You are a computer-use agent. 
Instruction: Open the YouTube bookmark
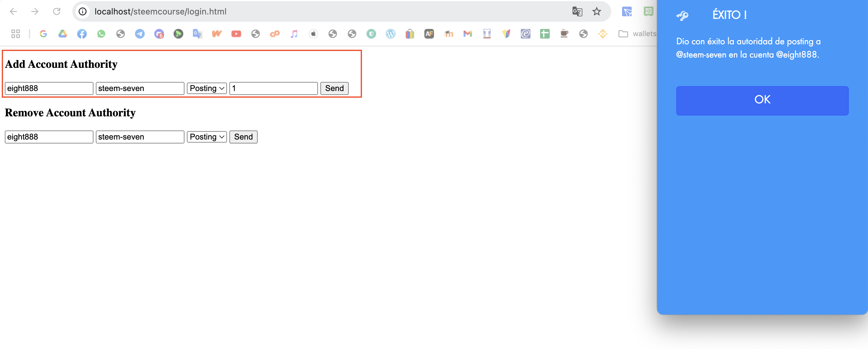click(x=236, y=34)
